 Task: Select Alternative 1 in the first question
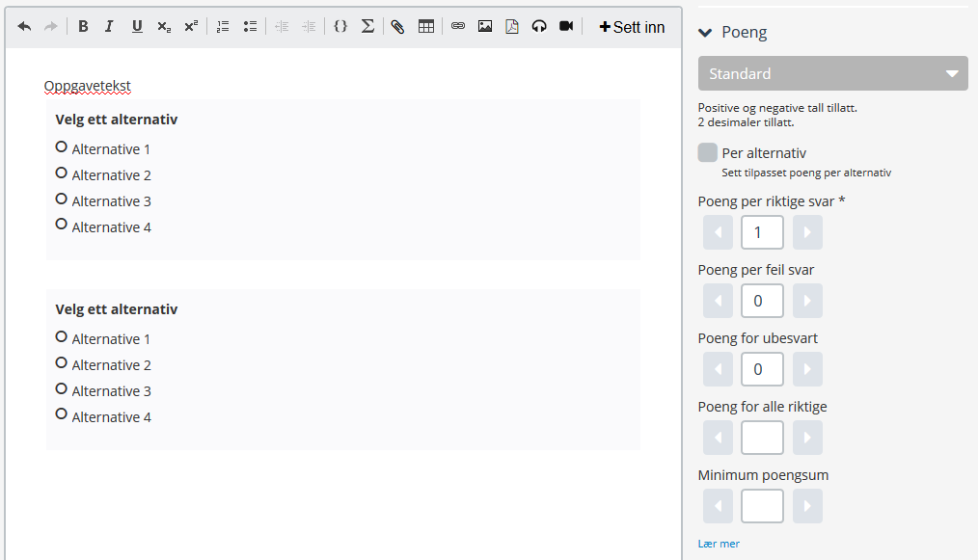click(62, 147)
